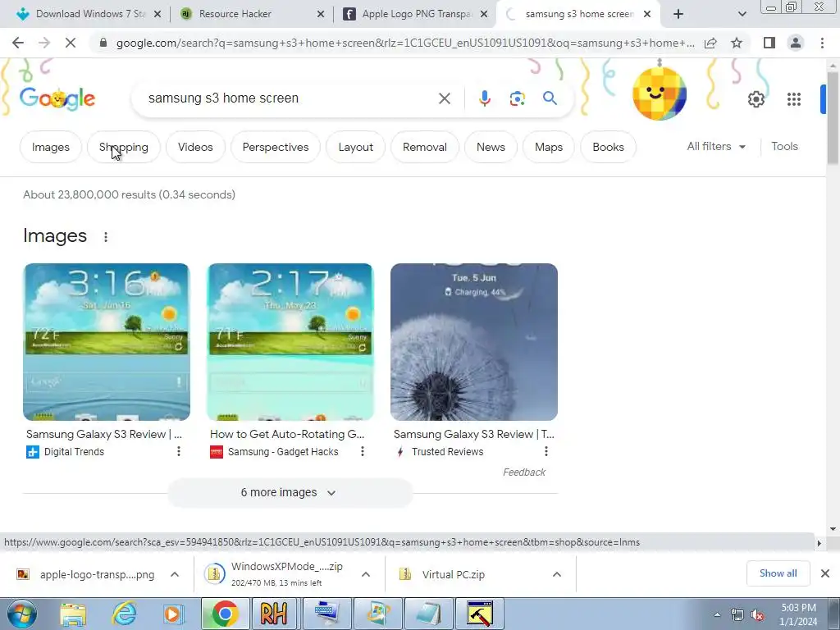The width and height of the screenshot is (840, 630).
Task: Open Trusted Reviews Galaxy S3 link
Action: [x=473, y=434]
